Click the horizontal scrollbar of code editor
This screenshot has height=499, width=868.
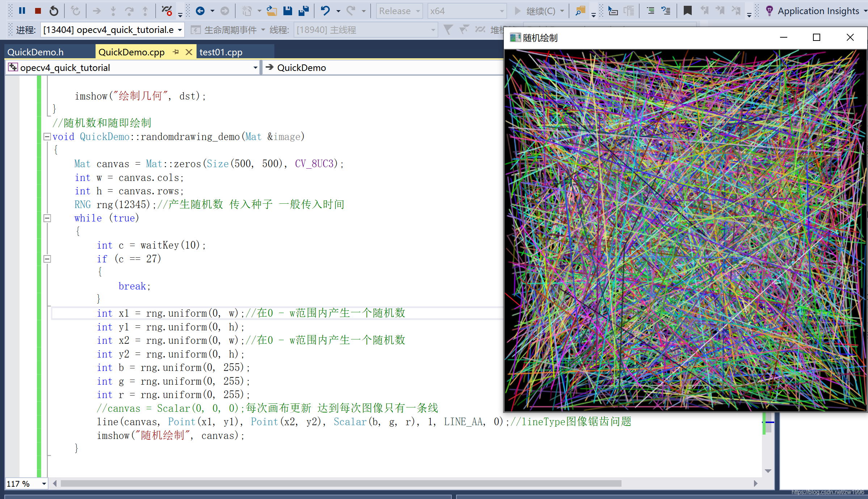click(x=340, y=483)
